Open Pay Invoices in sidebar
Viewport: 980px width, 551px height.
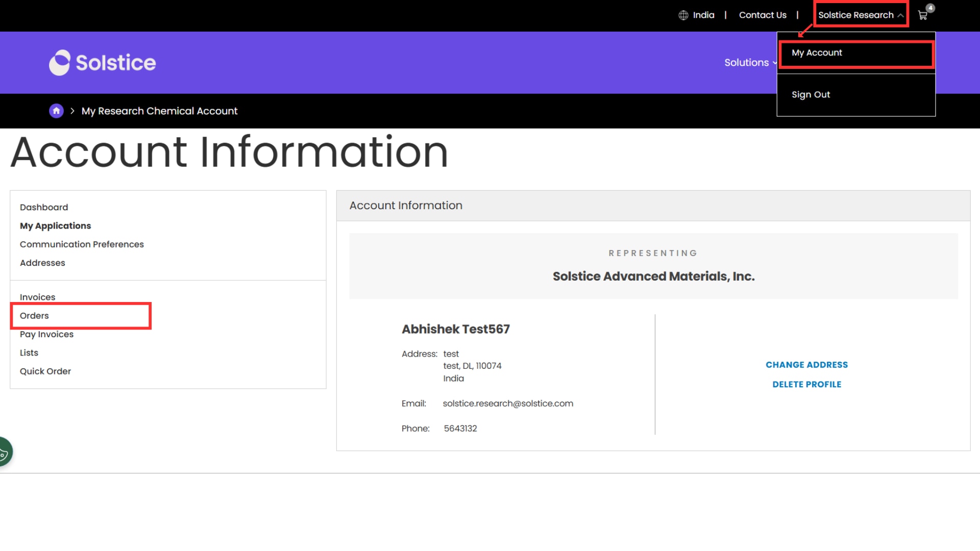pos(46,334)
